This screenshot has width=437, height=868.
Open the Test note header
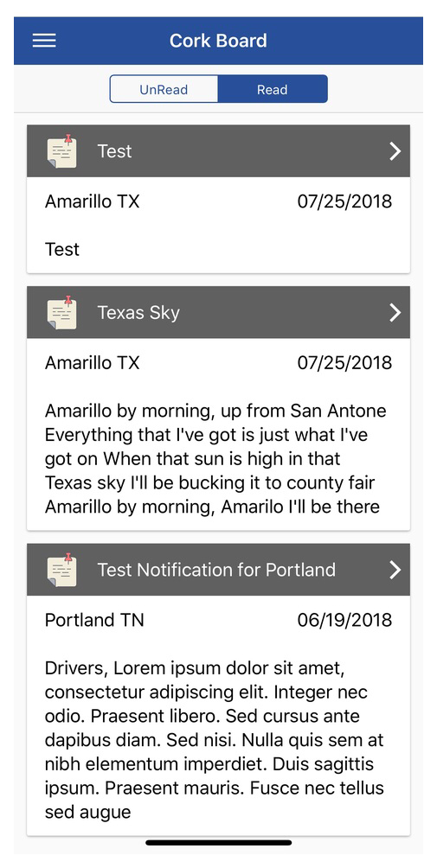[x=218, y=150]
